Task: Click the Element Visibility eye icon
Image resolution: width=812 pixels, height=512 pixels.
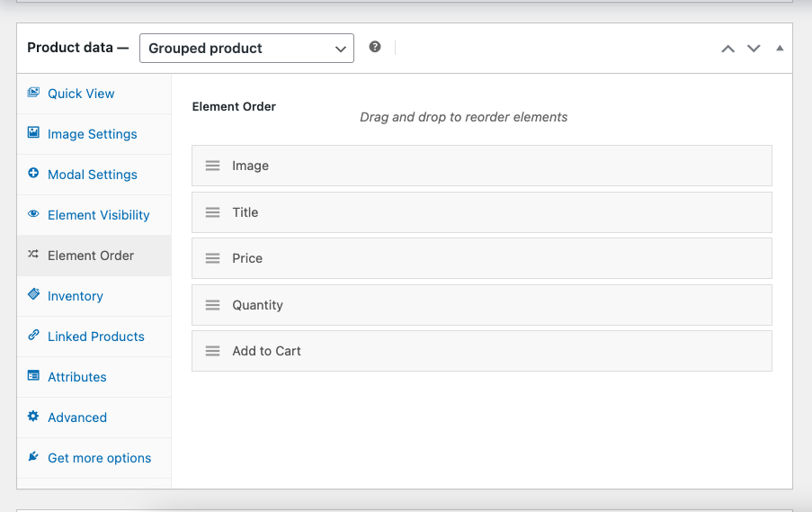Action: pyautogui.click(x=33, y=214)
